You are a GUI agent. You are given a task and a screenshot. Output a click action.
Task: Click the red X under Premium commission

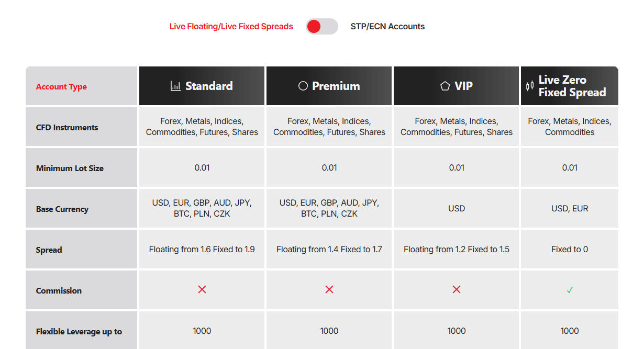coord(329,289)
